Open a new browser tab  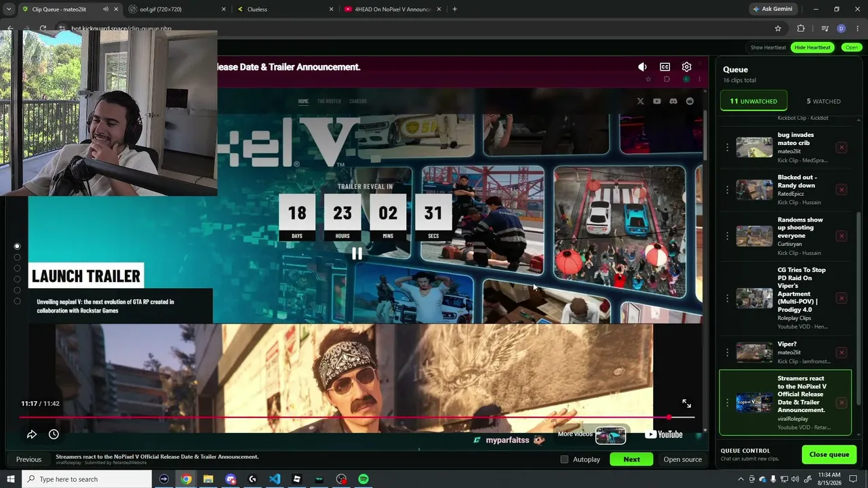(x=454, y=9)
